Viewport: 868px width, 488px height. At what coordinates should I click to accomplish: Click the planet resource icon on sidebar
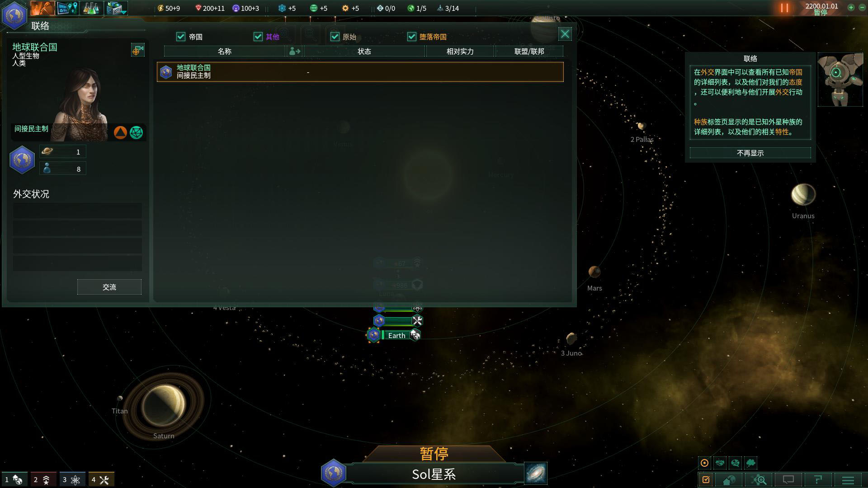coord(47,151)
